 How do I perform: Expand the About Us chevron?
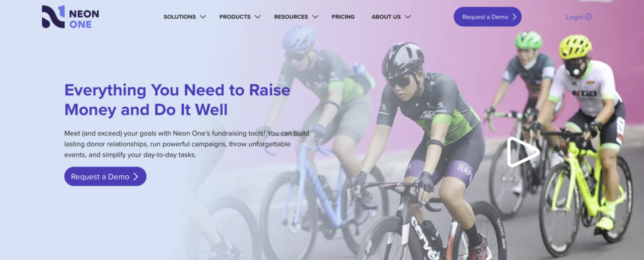(408, 17)
